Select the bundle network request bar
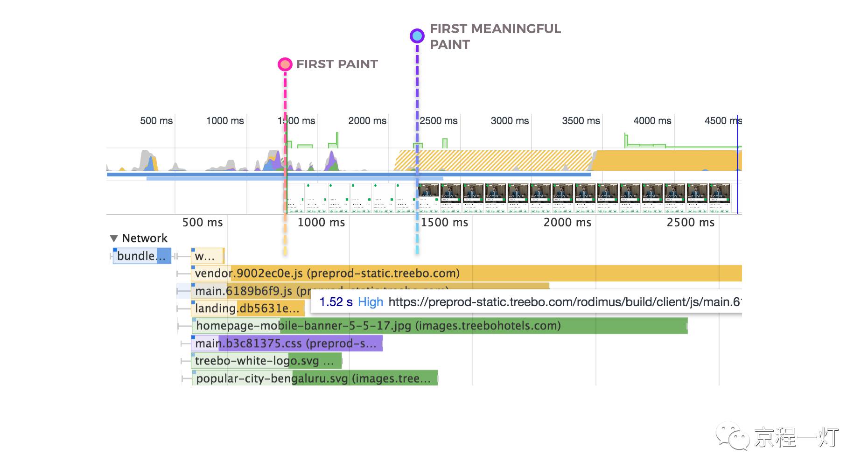 click(142, 256)
